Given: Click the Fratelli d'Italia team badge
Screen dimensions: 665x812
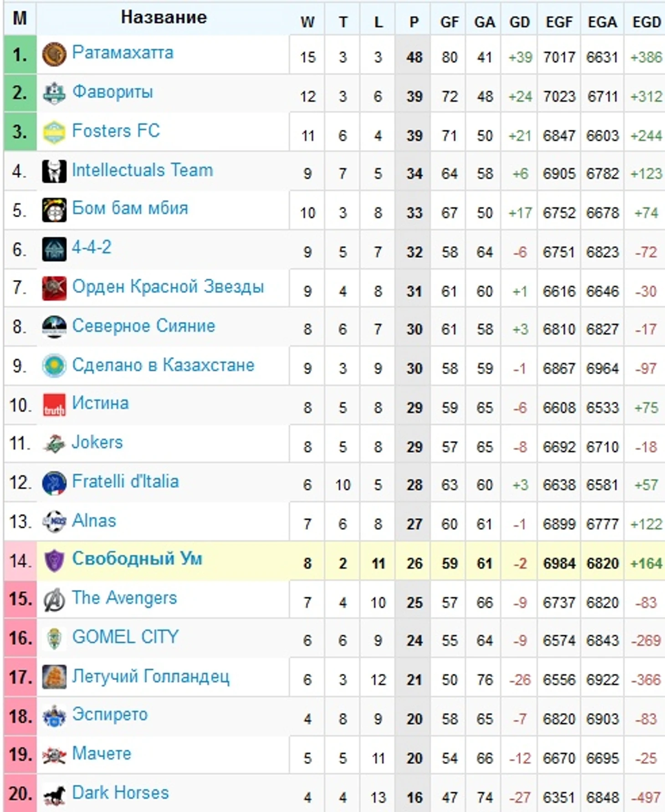Looking at the screenshot, I should pos(54,483).
